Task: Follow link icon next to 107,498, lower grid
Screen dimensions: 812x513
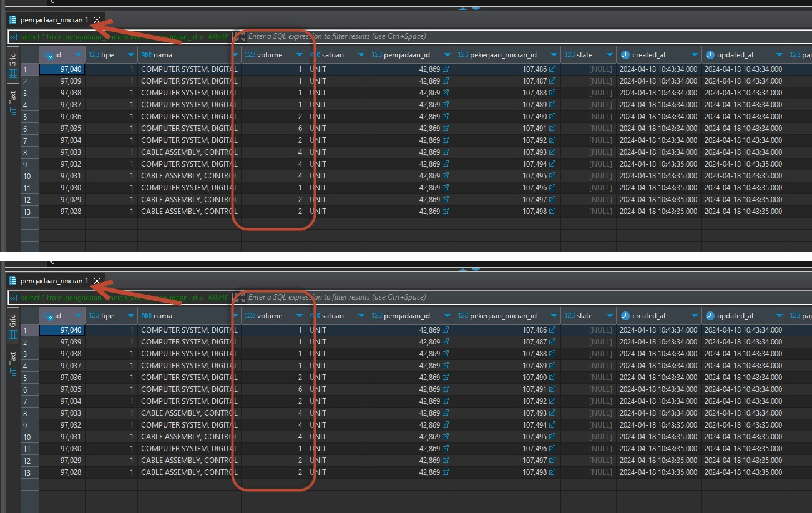Action: click(552, 472)
